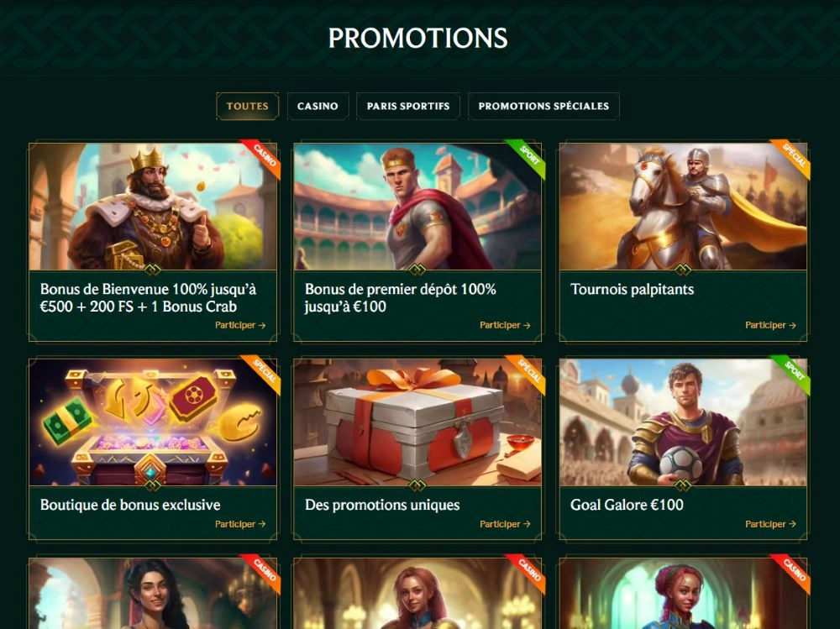The width and height of the screenshot is (840, 629).
Task: Open the footballer Goal Galore image
Action: tap(683, 422)
